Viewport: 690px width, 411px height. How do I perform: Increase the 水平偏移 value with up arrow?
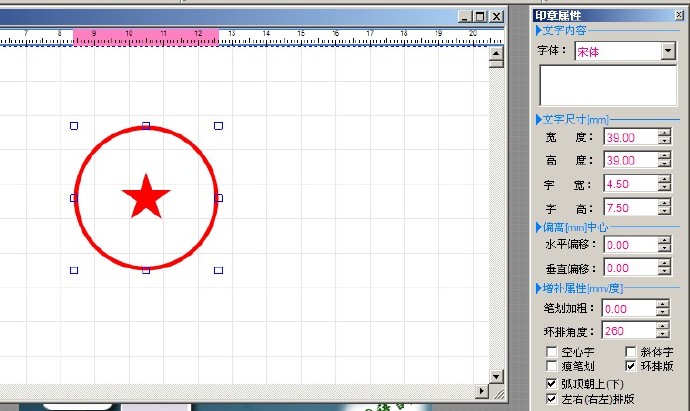(664, 240)
